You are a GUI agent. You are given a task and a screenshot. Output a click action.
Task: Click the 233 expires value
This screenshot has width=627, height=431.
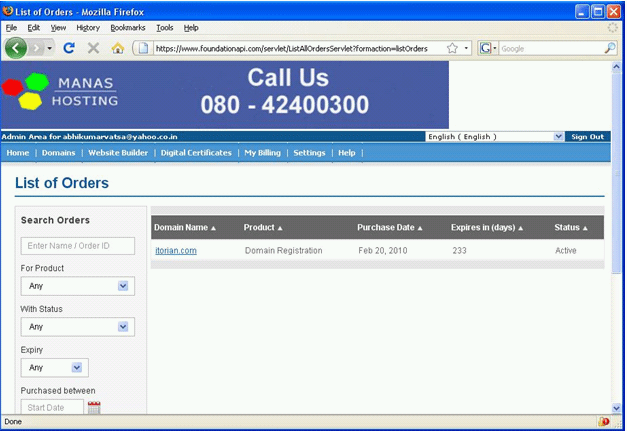[x=459, y=251]
